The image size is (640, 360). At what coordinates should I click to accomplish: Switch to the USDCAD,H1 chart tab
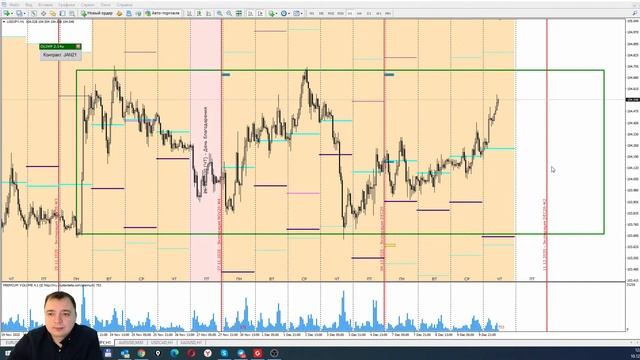[162, 343]
